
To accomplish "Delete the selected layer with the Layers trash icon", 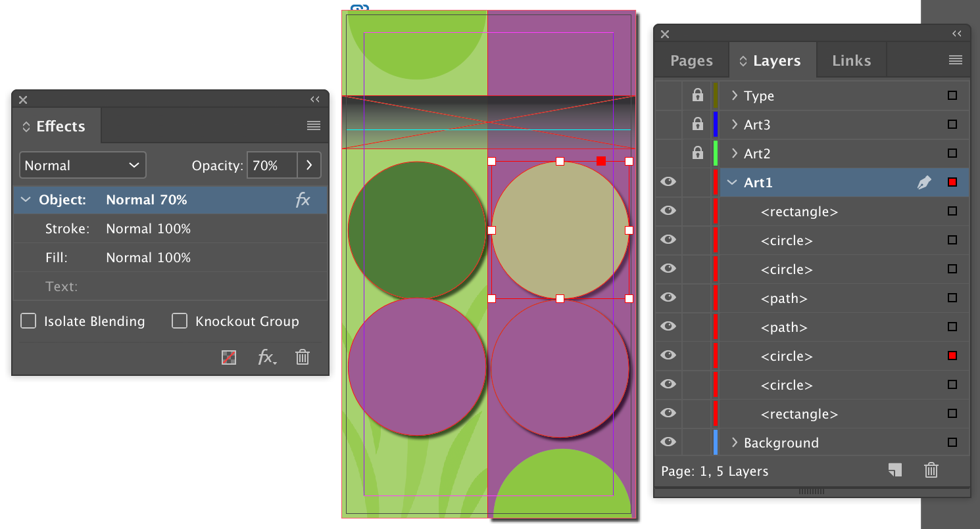I will 931,470.
